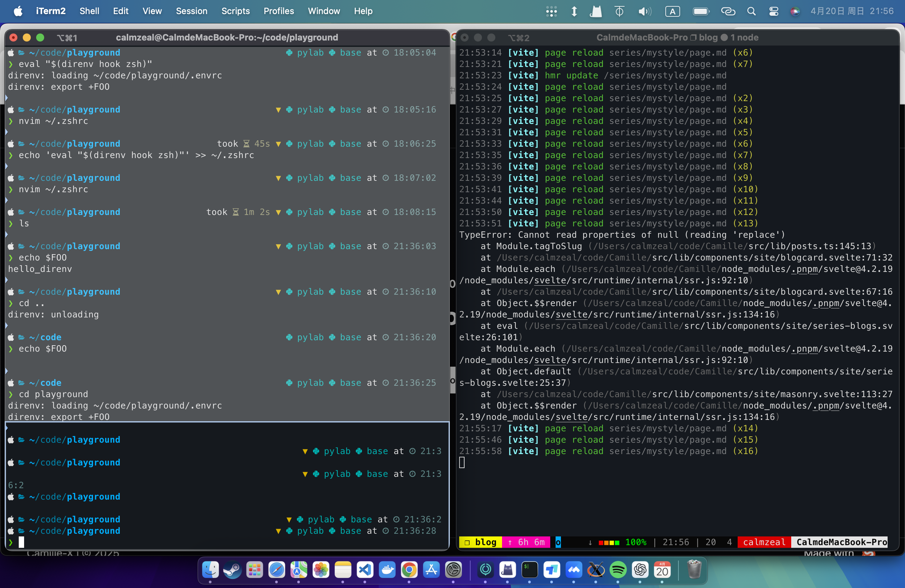Focus the left playground terminal title bar
Image resolution: width=905 pixels, height=588 pixels.
point(227,37)
